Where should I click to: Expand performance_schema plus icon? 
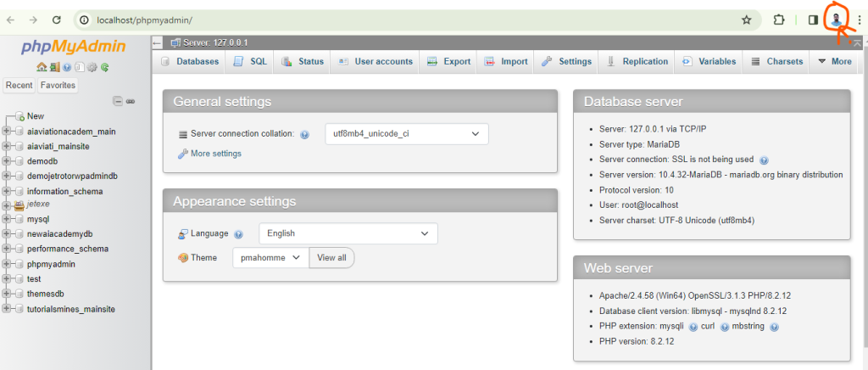pos(7,249)
